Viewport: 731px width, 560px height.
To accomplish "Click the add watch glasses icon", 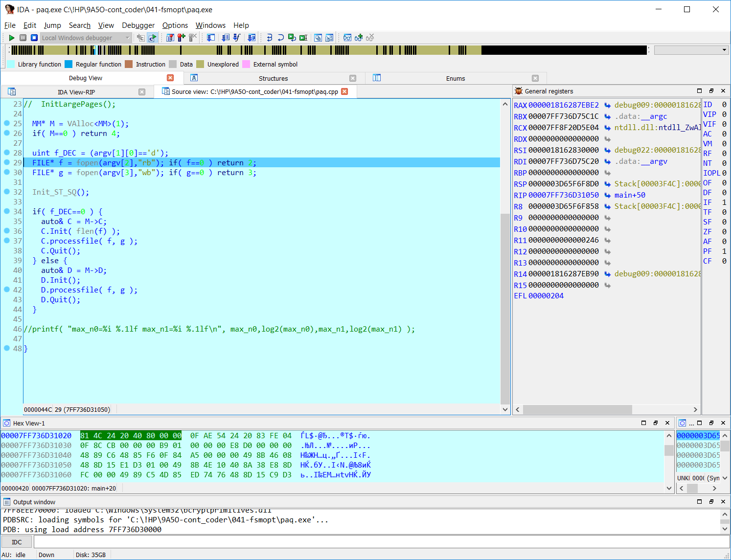I will pos(359,38).
